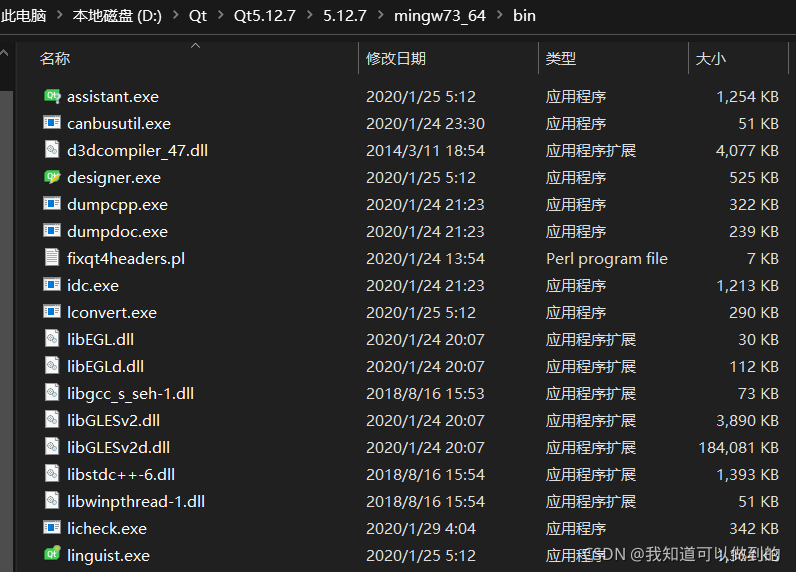Screen dimensions: 796x572
Task: Expand chevron after Qt5.12.7 in path
Action: click(x=310, y=15)
